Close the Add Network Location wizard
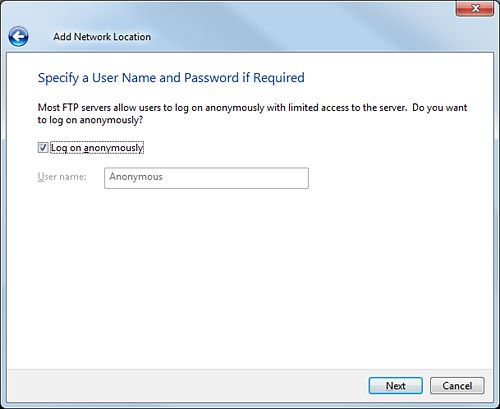This screenshot has width=500, height=409. [x=475, y=8]
